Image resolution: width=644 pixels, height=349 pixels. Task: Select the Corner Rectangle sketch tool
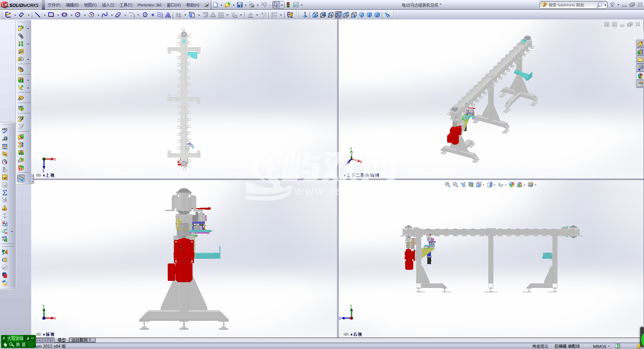tap(51, 15)
